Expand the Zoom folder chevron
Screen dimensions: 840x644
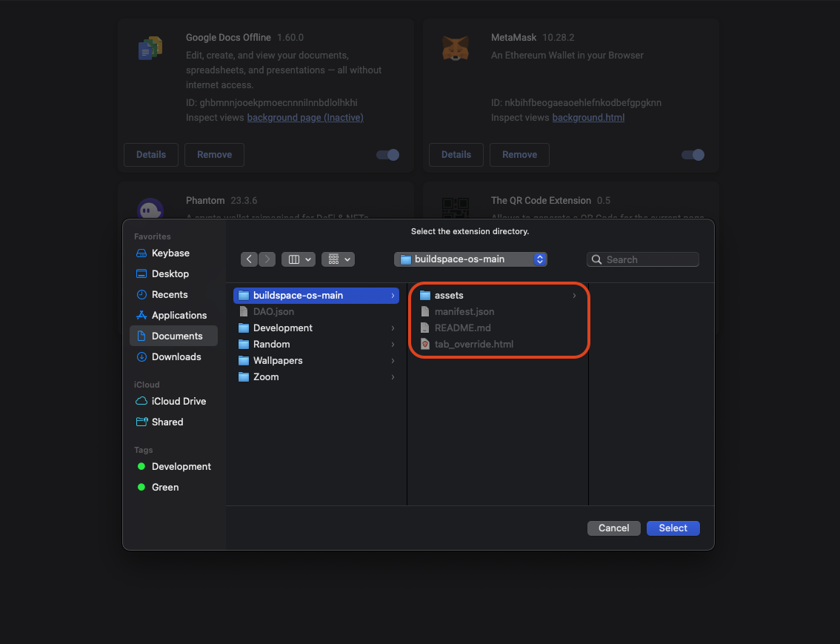(393, 377)
